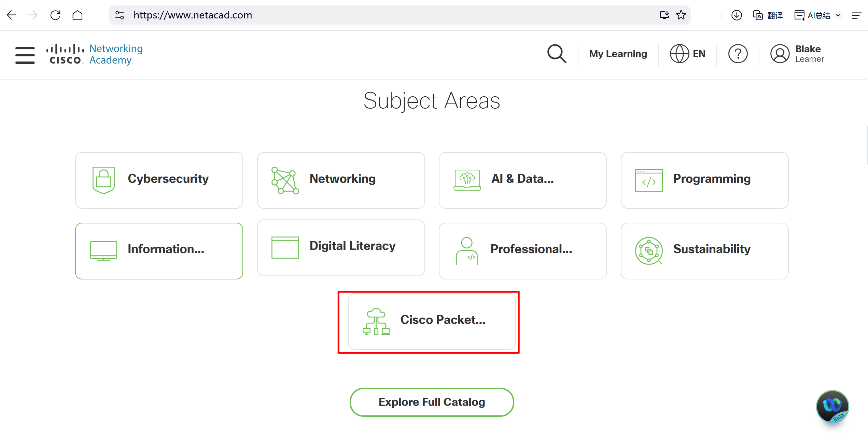Click Explore Full Catalog button
Screen dimensions: 868x441
point(432,402)
